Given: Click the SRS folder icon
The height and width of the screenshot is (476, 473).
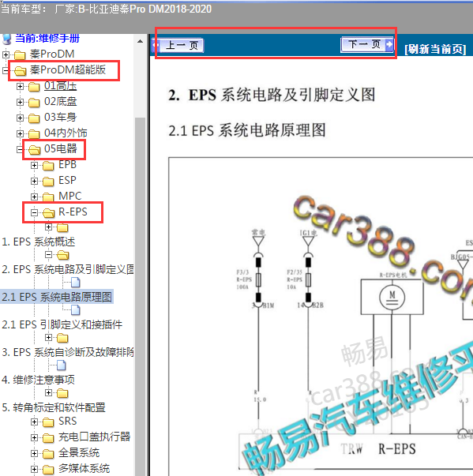Looking at the screenshot, I should [x=48, y=422].
